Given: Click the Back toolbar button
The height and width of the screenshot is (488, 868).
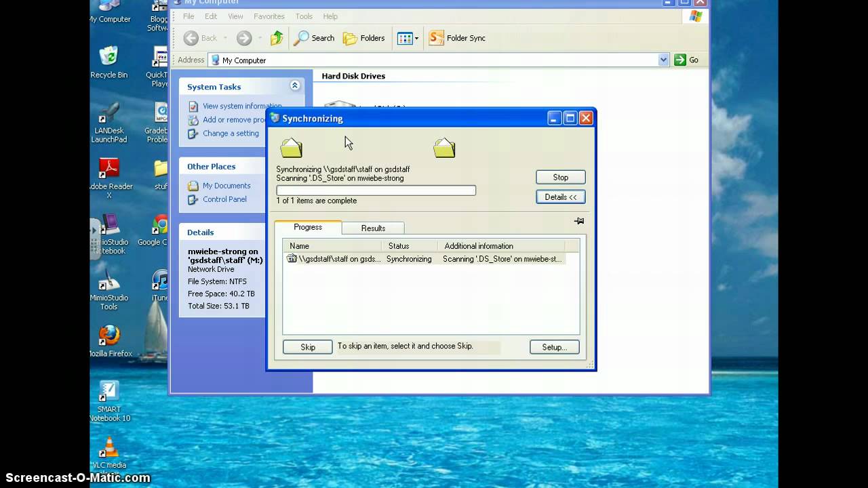Looking at the screenshot, I should [201, 38].
